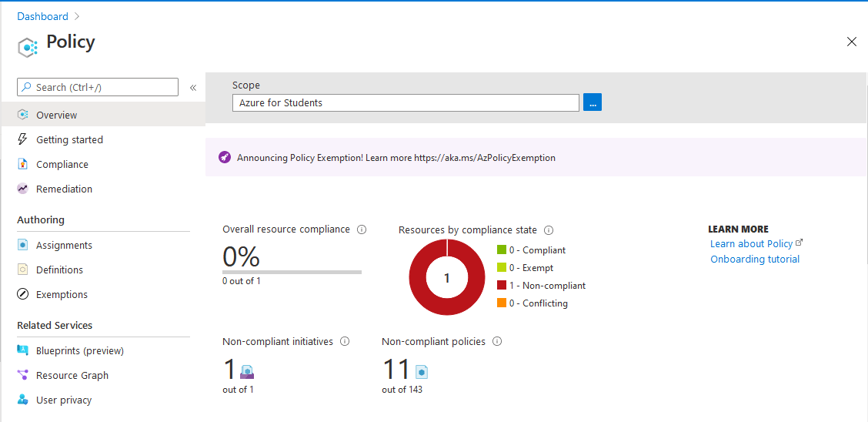868x422 pixels.
Task: Click the Resource Graph icon
Action: click(x=22, y=375)
